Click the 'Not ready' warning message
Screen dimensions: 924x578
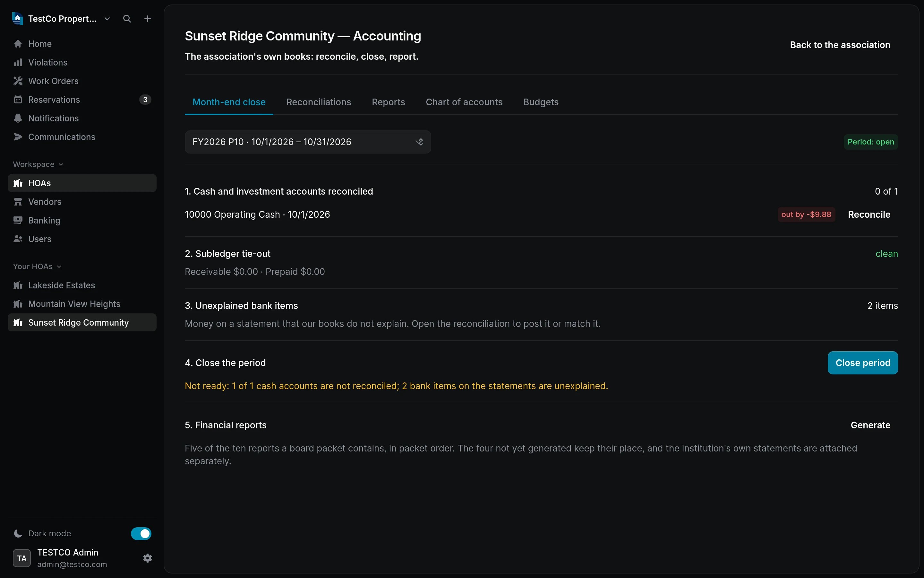coord(396,386)
